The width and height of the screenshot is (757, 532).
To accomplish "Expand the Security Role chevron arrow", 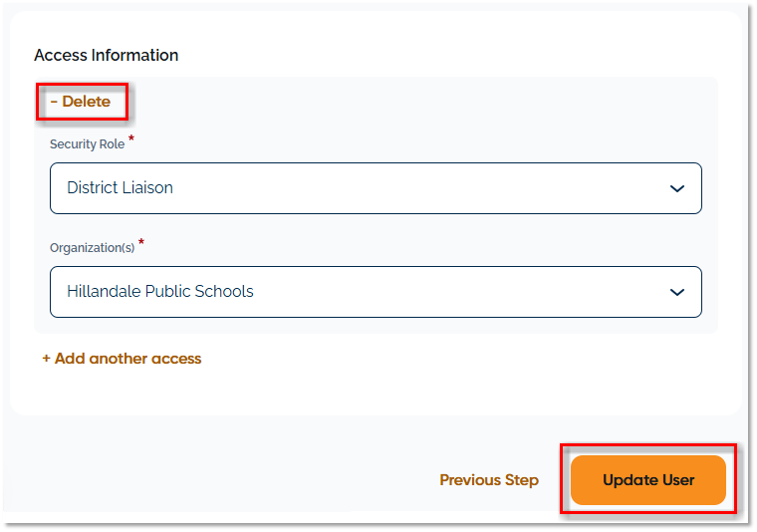I will click(677, 188).
